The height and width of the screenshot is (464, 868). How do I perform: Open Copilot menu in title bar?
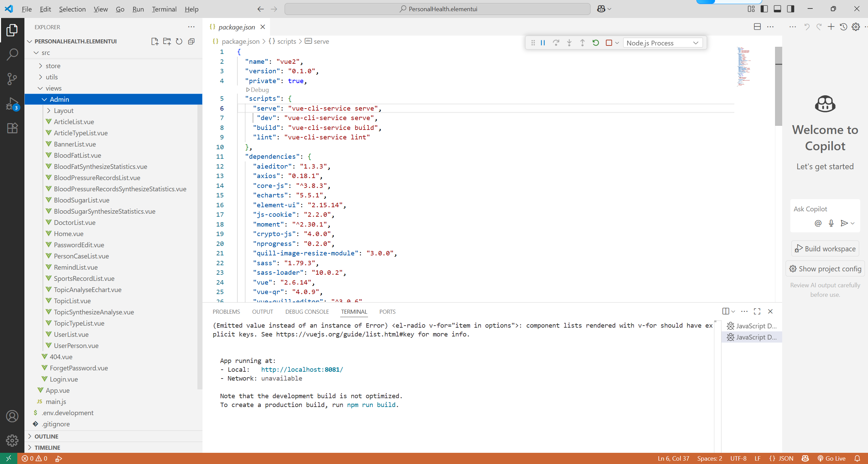[604, 9]
